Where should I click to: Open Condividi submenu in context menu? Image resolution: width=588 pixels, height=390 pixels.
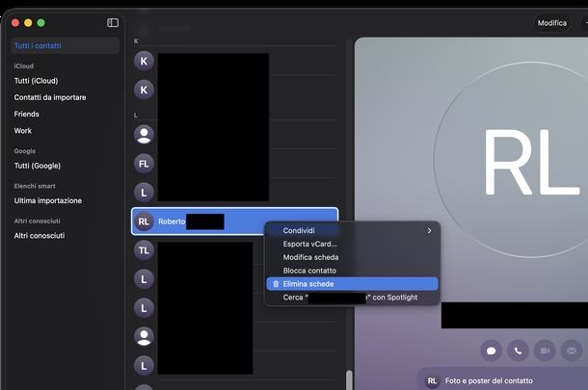(352, 231)
